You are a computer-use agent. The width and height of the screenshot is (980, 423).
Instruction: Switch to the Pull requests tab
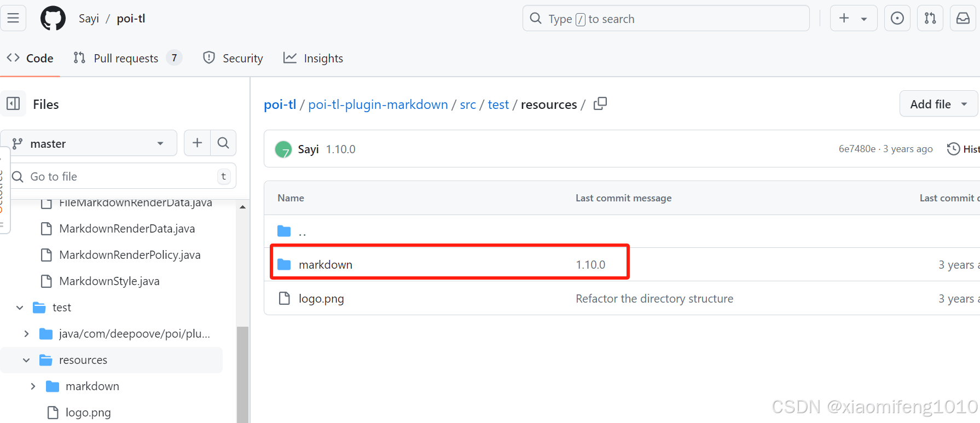point(127,58)
